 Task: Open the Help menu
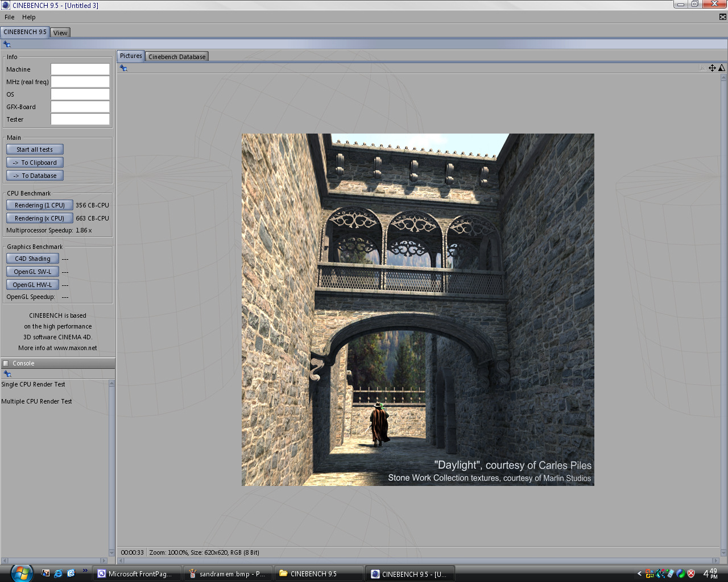point(28,17)
